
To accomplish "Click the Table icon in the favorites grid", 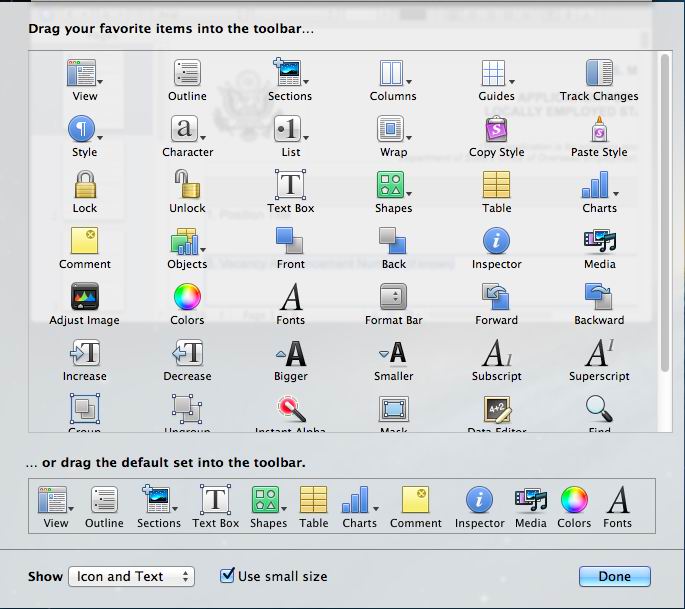I will (x=496, y=184).
